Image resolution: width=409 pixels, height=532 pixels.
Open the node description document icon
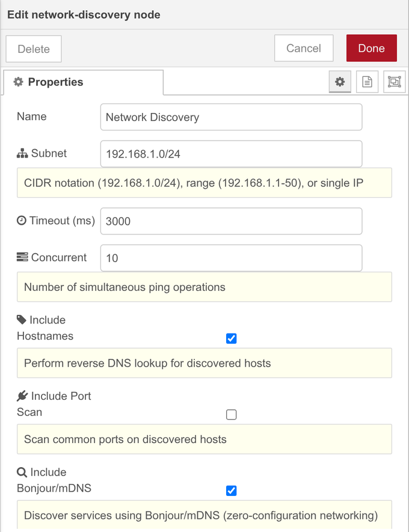click(x=367, y=82)
